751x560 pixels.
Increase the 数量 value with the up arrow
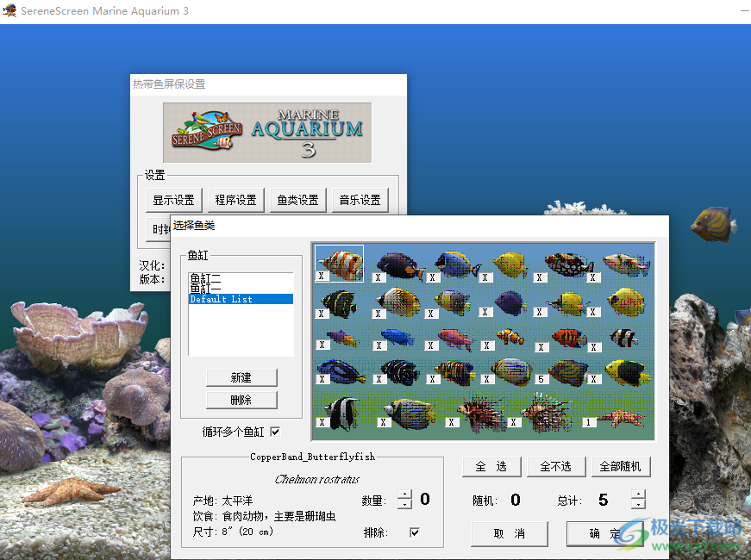pyautogui.click(x=404, y=495)
